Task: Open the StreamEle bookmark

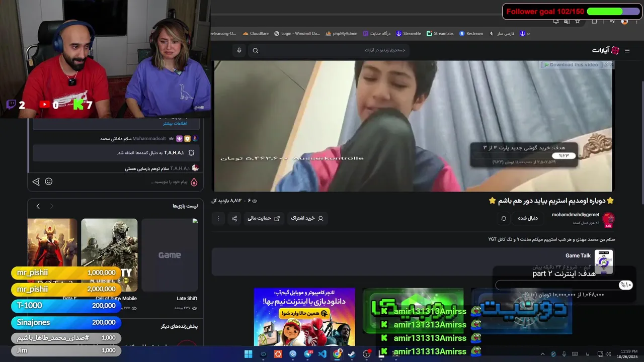Action: pos(409,34)
